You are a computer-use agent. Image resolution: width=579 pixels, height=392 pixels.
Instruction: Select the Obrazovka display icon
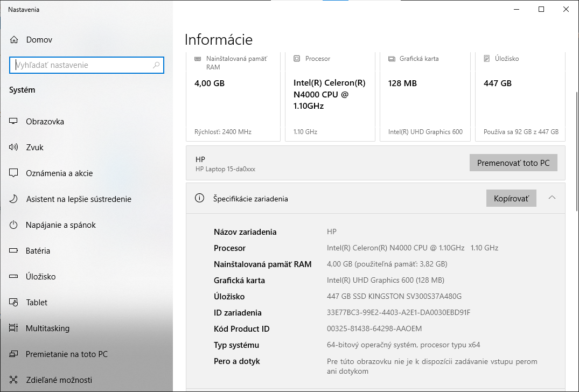[13, 121]
